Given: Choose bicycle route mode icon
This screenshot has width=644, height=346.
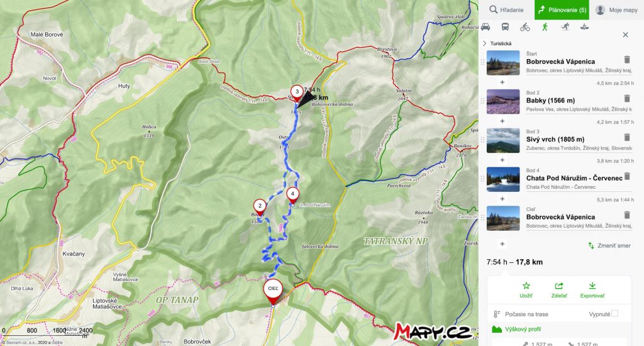Looking at the screenshot, I should (525, 27).
